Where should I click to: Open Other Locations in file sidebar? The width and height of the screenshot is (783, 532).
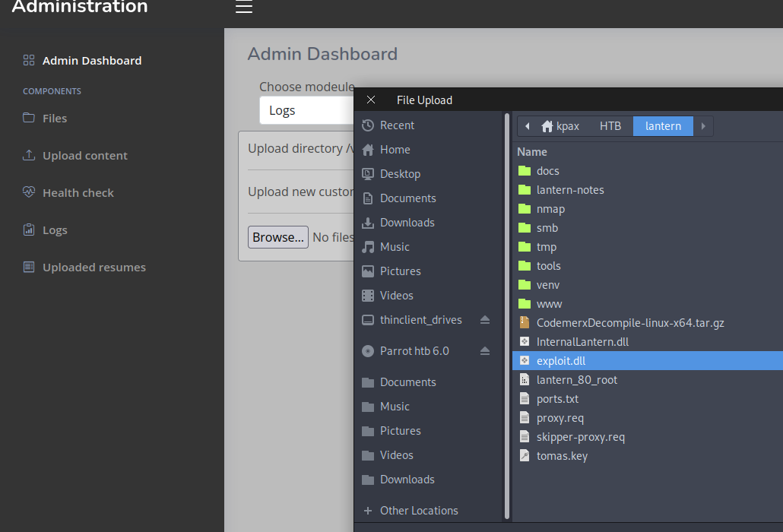click(x=418, y=511)
